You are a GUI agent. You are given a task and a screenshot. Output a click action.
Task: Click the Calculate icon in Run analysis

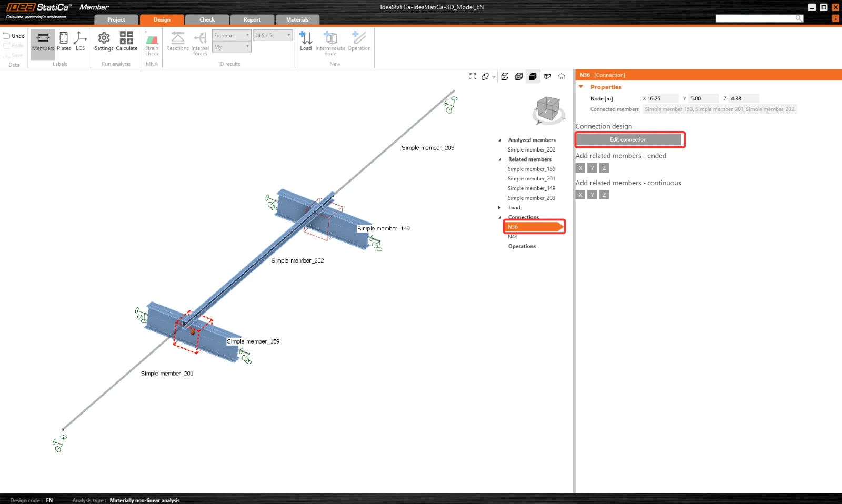coord(126,41)
